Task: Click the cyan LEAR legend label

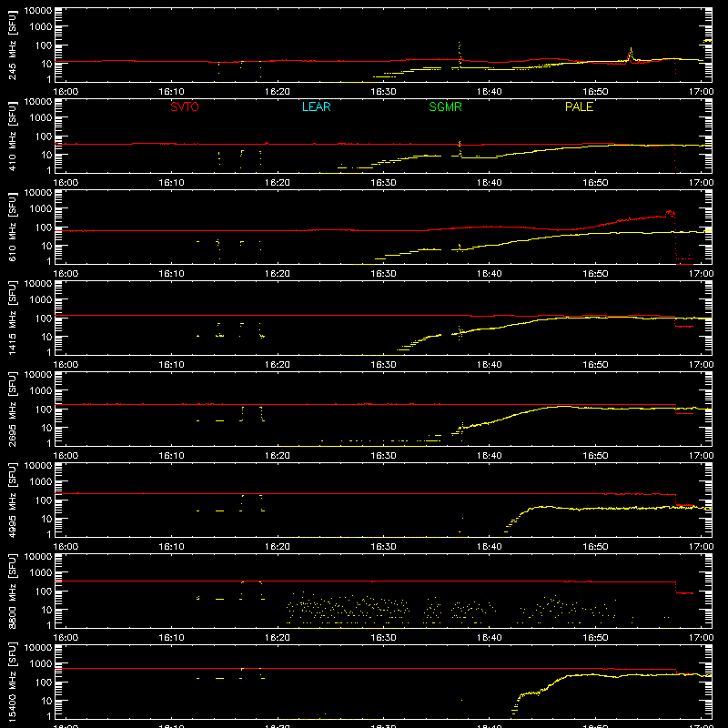Action: pos(316,106)
